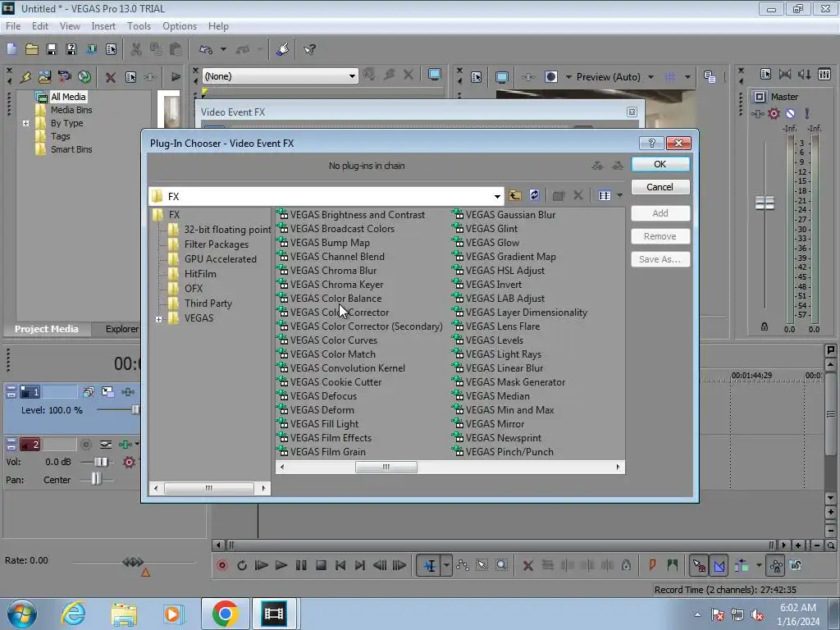Image resolution: width=840 pixels, height=630 pixels.
Task: Open the overlays grid dropdown in preview
Action: (687, 77)
